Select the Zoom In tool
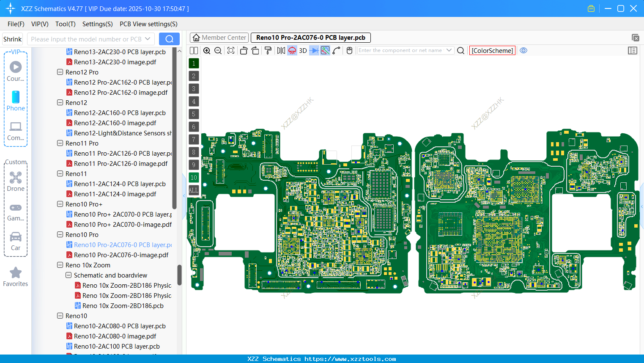644x363 pixels. 207,50
